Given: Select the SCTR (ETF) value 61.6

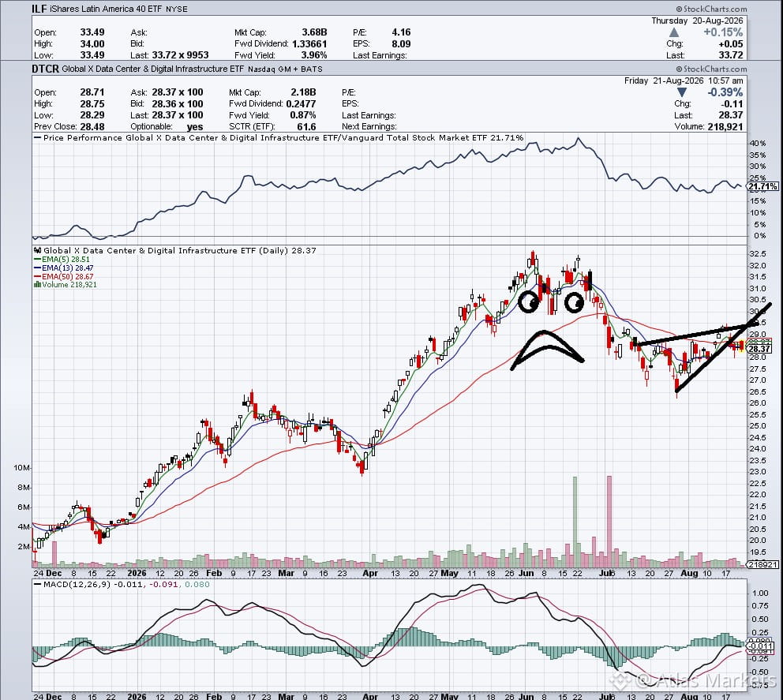Looking at the screenshot, I should pyautogui.click(x=306, y=126).
